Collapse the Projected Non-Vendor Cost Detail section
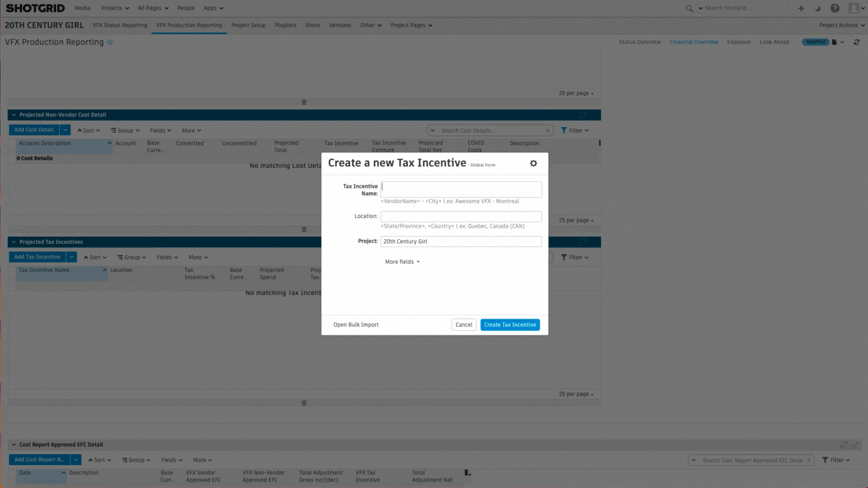Viewport: 868px width, 488px height. tap(13, 115)
